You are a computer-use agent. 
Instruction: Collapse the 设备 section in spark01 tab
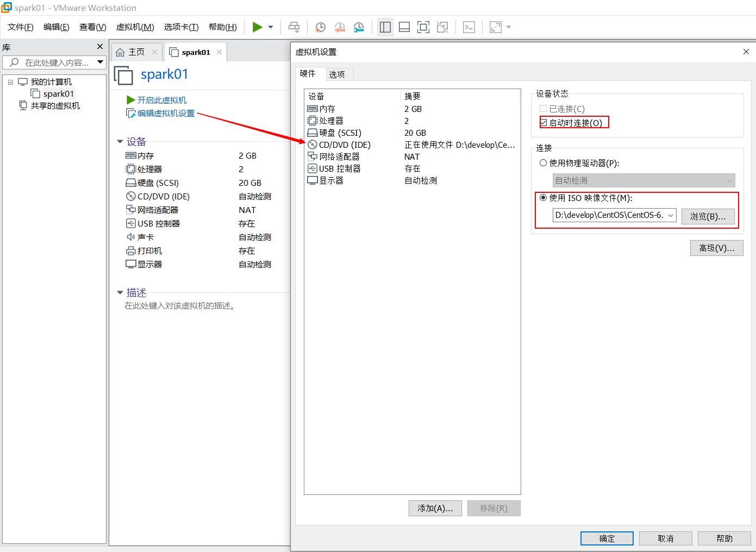120,142
